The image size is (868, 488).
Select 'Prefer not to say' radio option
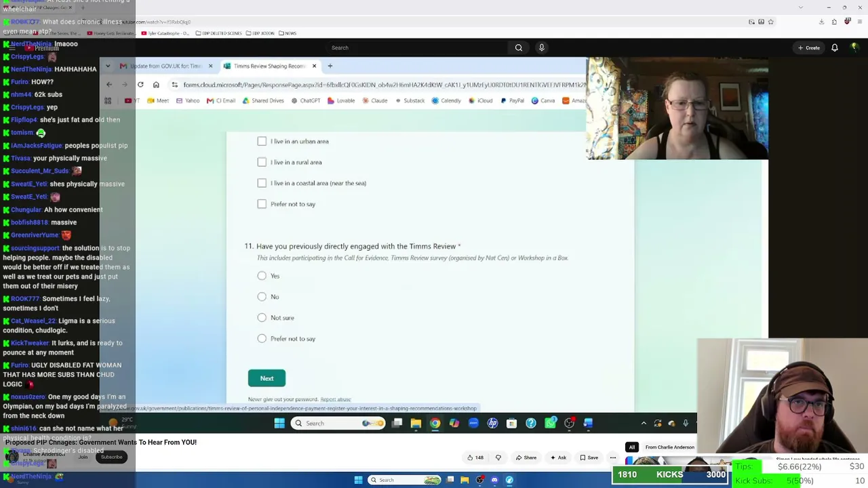pos(262,339)
